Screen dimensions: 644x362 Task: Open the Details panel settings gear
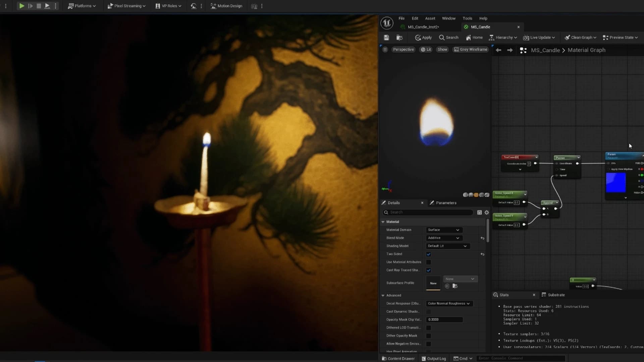tap(487, 212)
